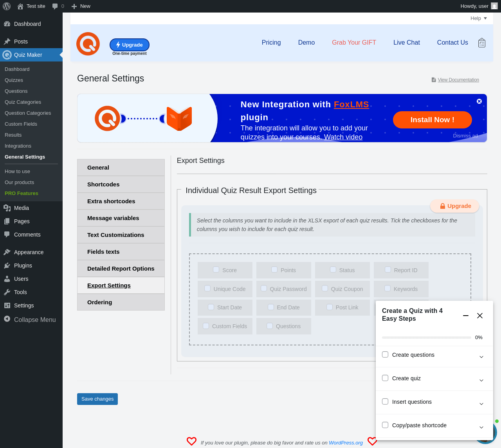
Task: Click the Comments icon in sidebar
Action: (7, 235)
